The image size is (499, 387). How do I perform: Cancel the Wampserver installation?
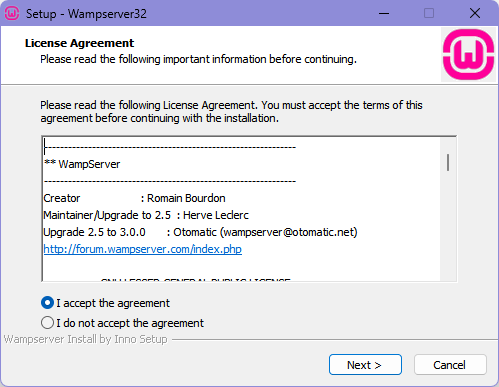[x=450, y=365]
